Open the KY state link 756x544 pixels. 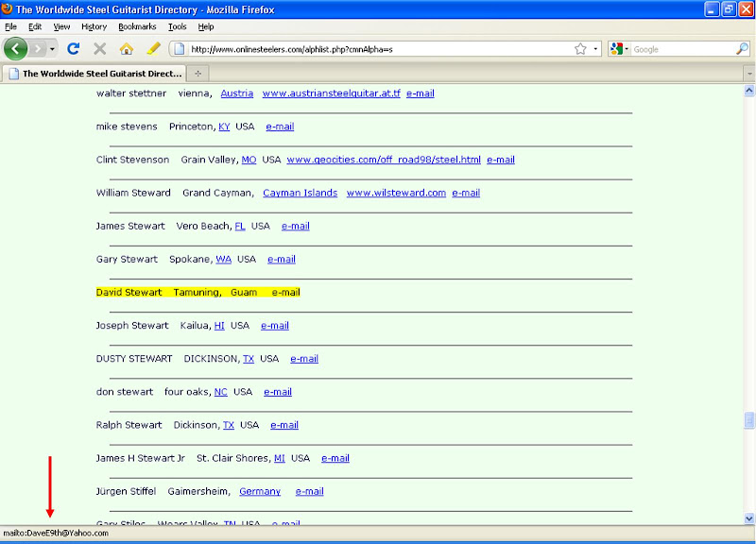click(x=224, y=127)
